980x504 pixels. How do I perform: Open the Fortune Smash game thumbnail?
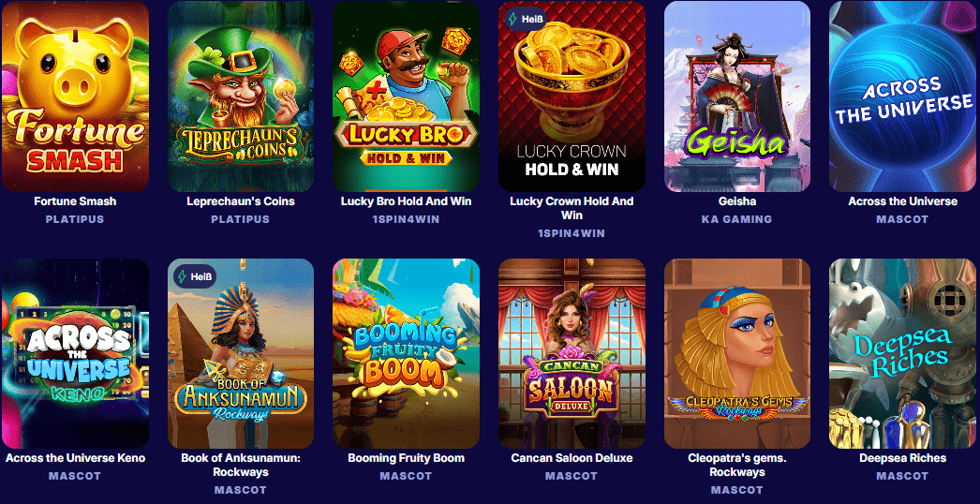click(x=75, y=96)
